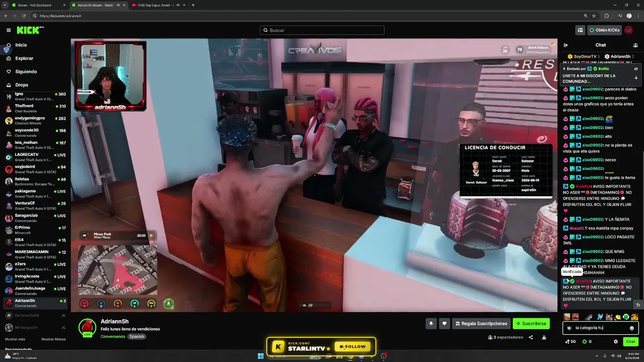Click the channel points balance of 50

pos(571,342)
